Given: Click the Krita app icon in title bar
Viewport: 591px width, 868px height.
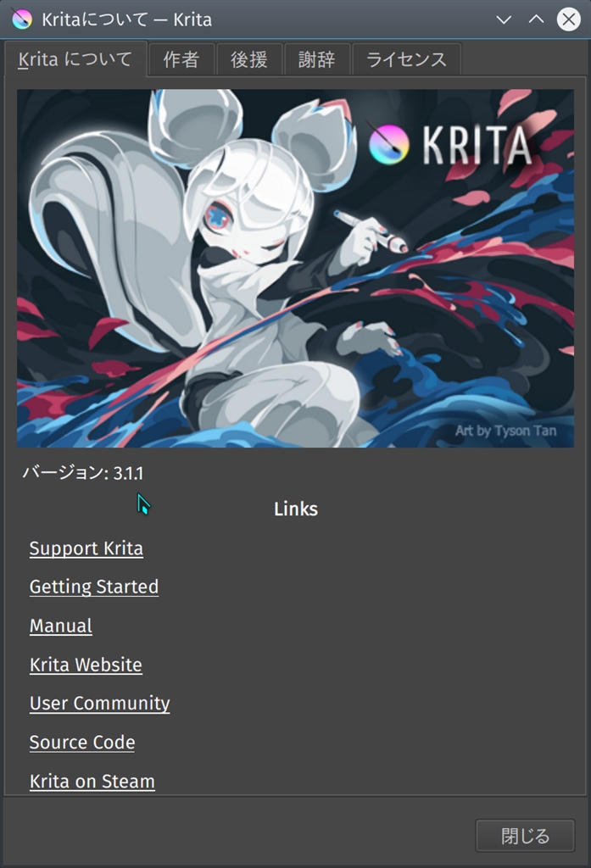Looking at the screenshot, I should click(21, 19).
